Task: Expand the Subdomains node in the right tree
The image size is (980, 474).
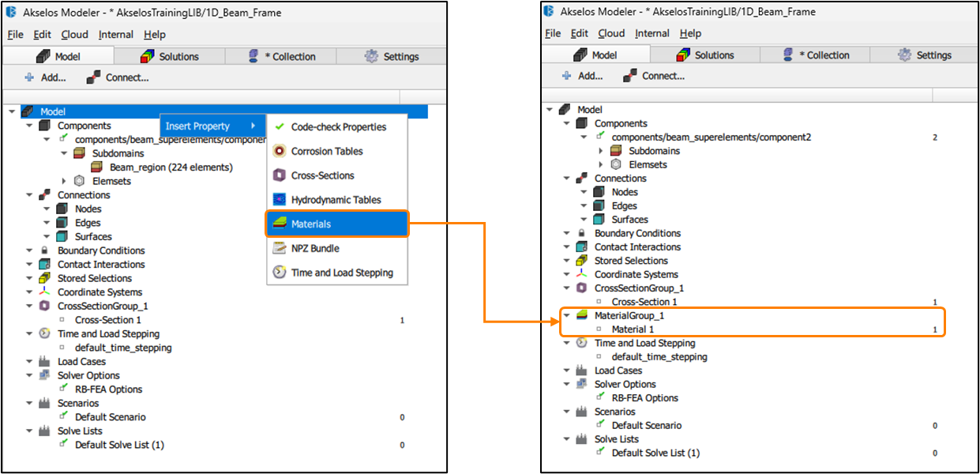Action: [x=601, y=151]
